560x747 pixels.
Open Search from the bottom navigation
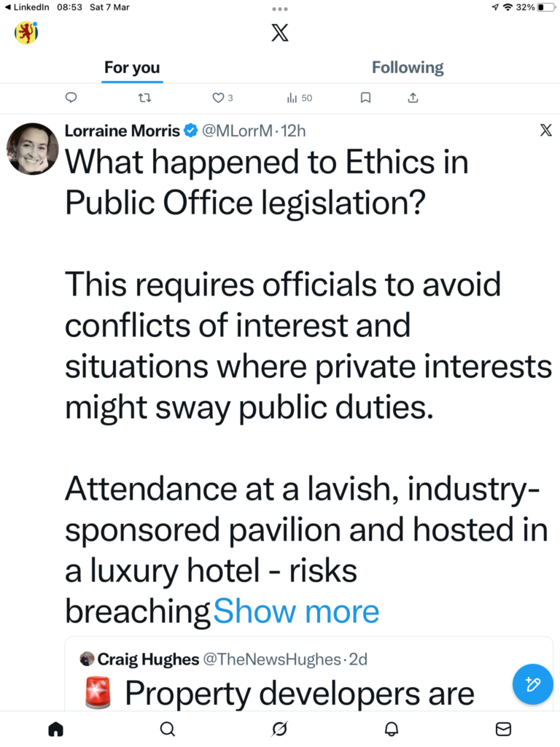point(167,729)
